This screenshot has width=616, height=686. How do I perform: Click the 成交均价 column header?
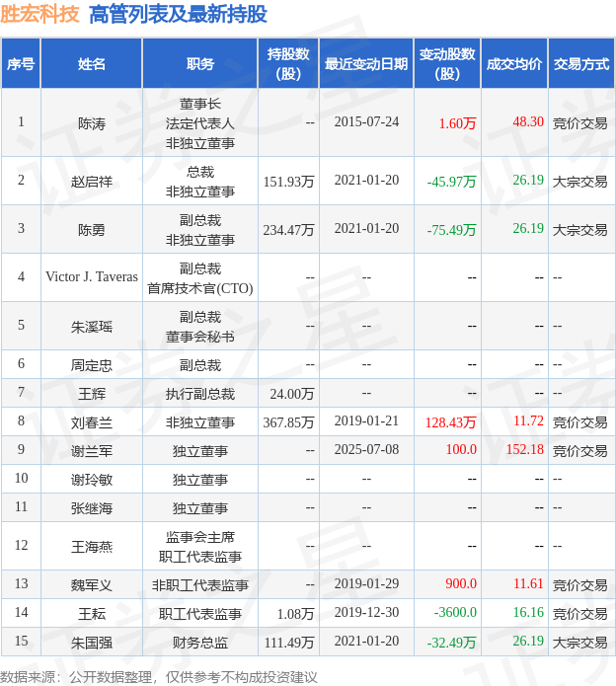point(514,64)
